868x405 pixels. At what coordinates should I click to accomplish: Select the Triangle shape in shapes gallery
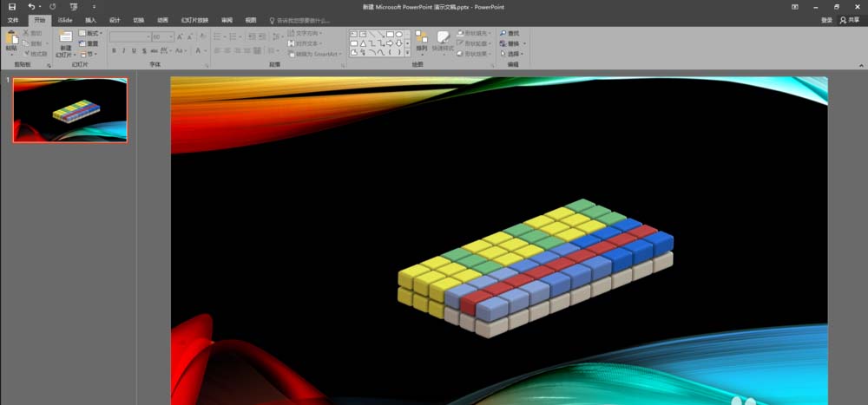363,43
